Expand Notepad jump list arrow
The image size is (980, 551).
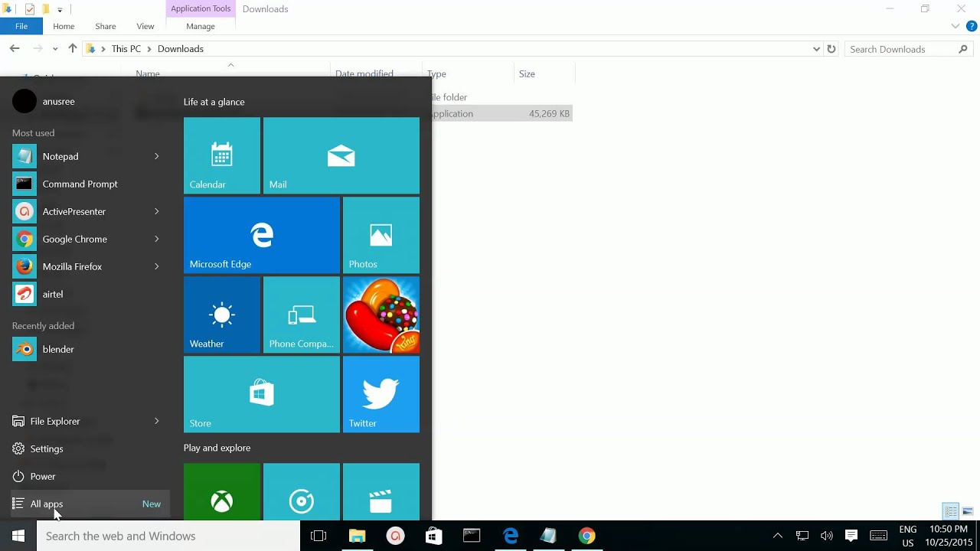click(157, 156)
